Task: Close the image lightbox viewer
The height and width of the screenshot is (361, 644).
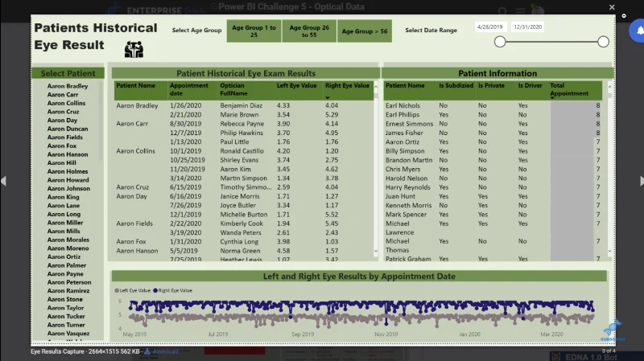Action: tap(612, 7)
